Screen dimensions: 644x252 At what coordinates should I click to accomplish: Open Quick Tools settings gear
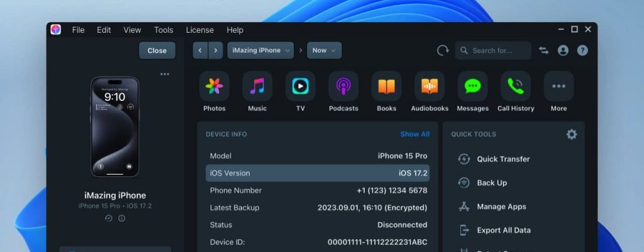pos(572,134)
